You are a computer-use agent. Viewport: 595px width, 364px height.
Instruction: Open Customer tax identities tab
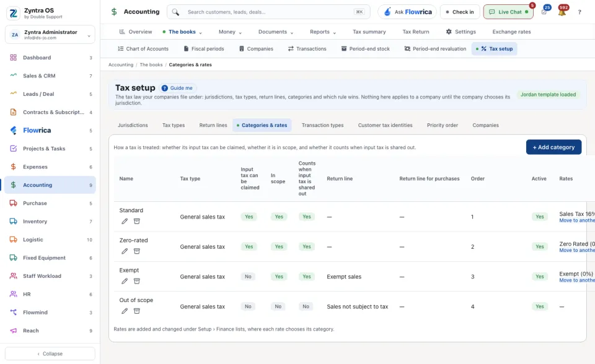click(385, 125)
